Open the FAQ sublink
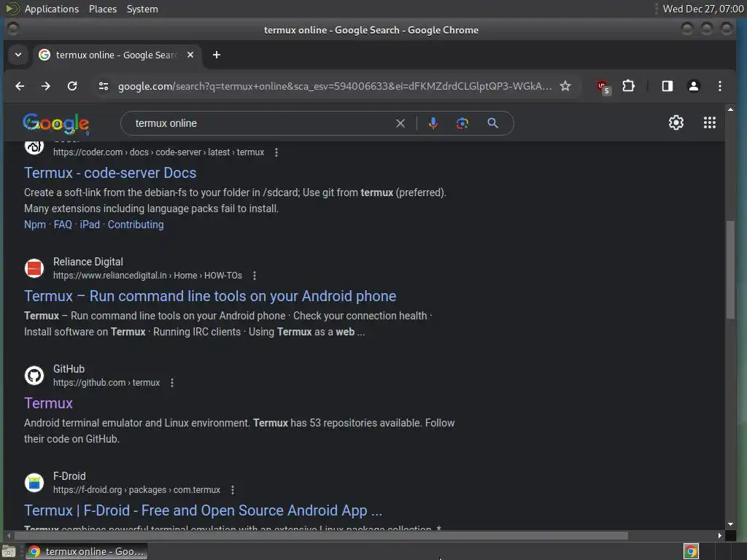 [x=63, y=225]
